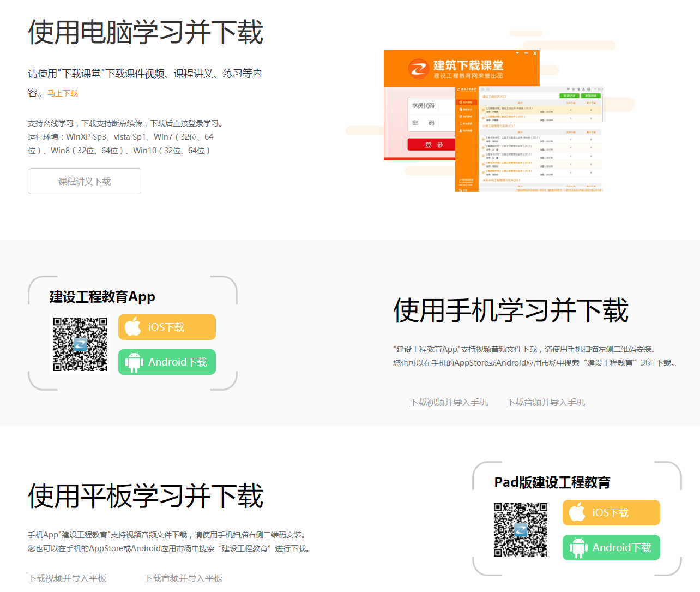Screen dimensions: 700x592
Task: Click the Pad版建设工程教育 QR code
Action: [521, 530]
